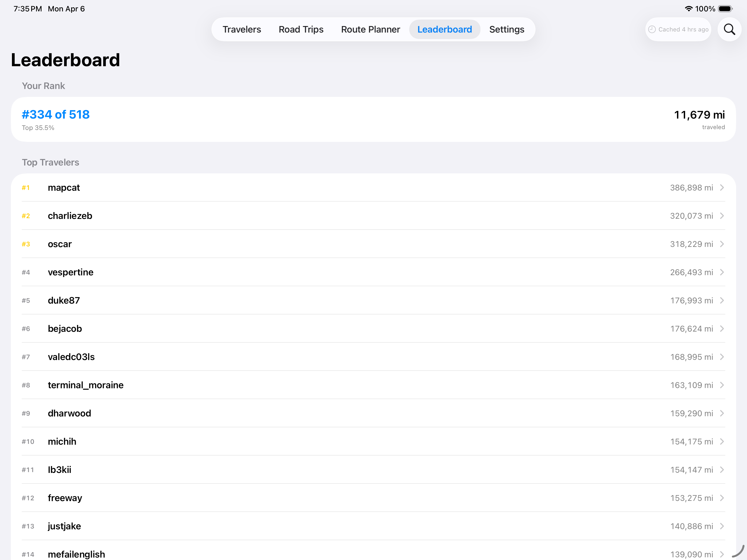The width and height of the screenshot is (747, 560).
Task: Select the Leaderboard tab
Action: coord(444,29)
